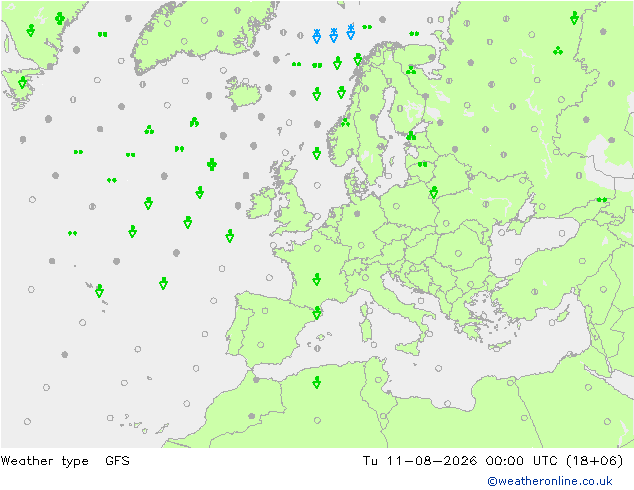The height and width of the screenshot is (490, 634).
Task: Click the open circle symbol over Romania
Action: click(x=458, y=253)
